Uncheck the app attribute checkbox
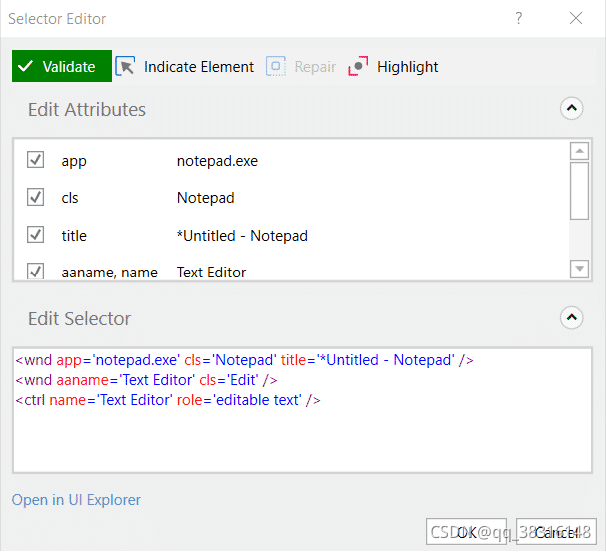This screenshot has width=606, height=552. pyautogui.click(x=36, y=160)
